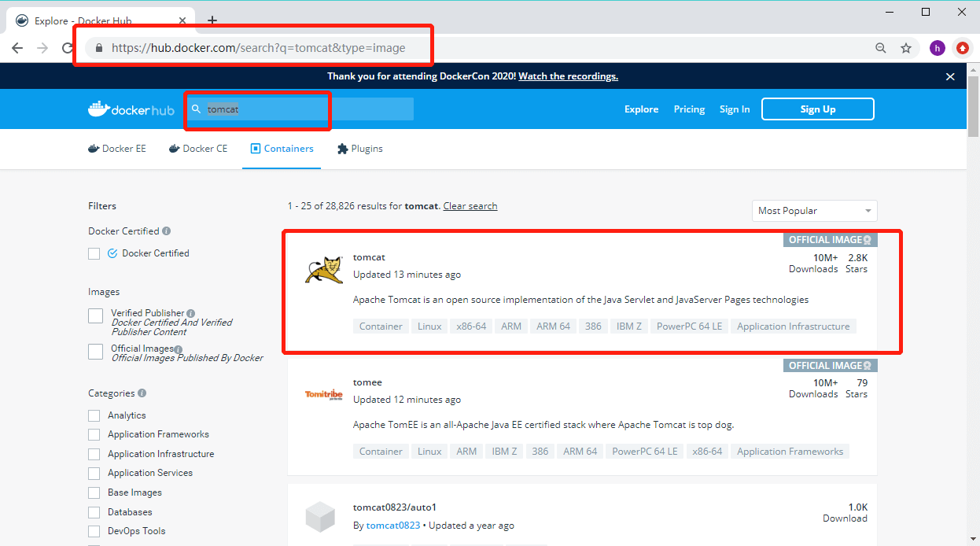Open Watch the recordings link
This screenshot has height=546, width=980.
coord(569,76)
